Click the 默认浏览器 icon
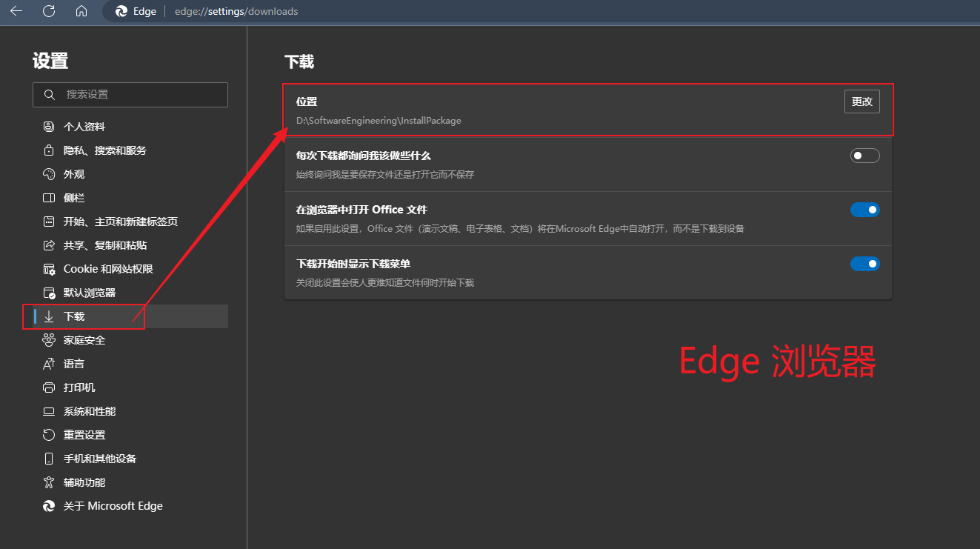The width and height of the screenshot is (980, 549). (49, 293)
